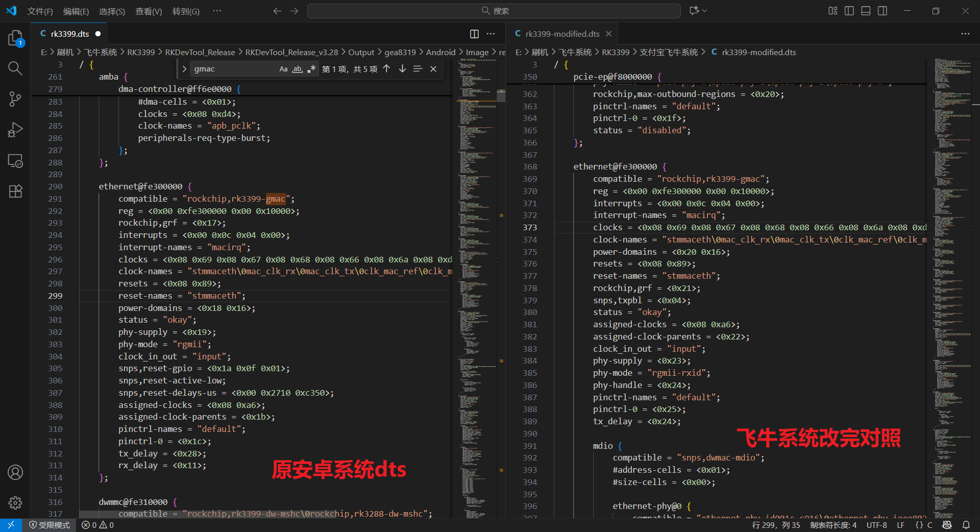Open the 文件(F) menu
Image resolution: width=980 pixels, height=532 pixels.
(x=40, y=11)
